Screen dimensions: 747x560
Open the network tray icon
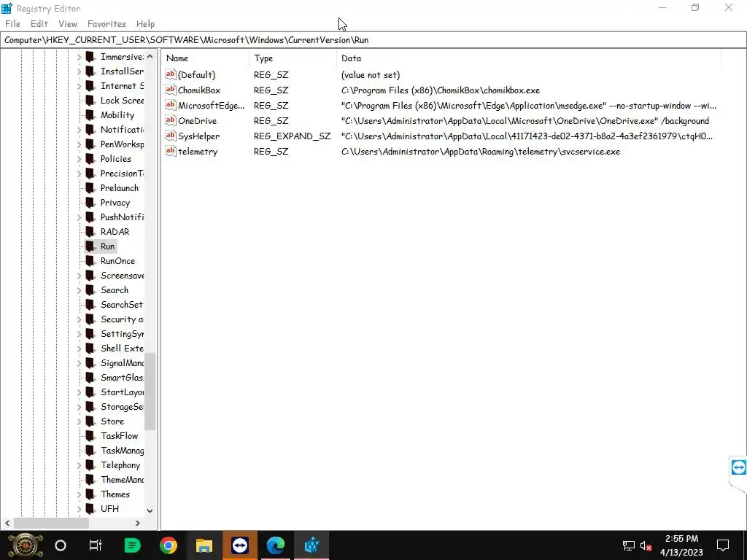pos(628,545)
